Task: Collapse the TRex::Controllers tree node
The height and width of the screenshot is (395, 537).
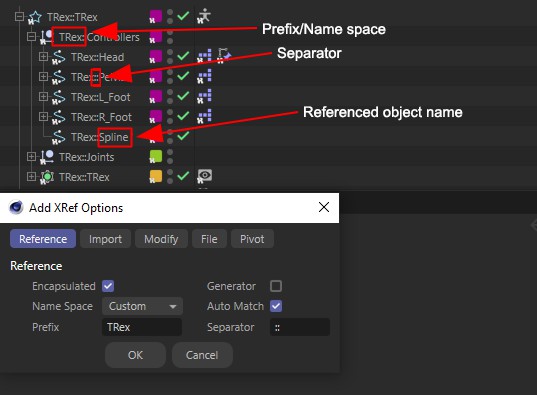Action: [x=31, y=36]
